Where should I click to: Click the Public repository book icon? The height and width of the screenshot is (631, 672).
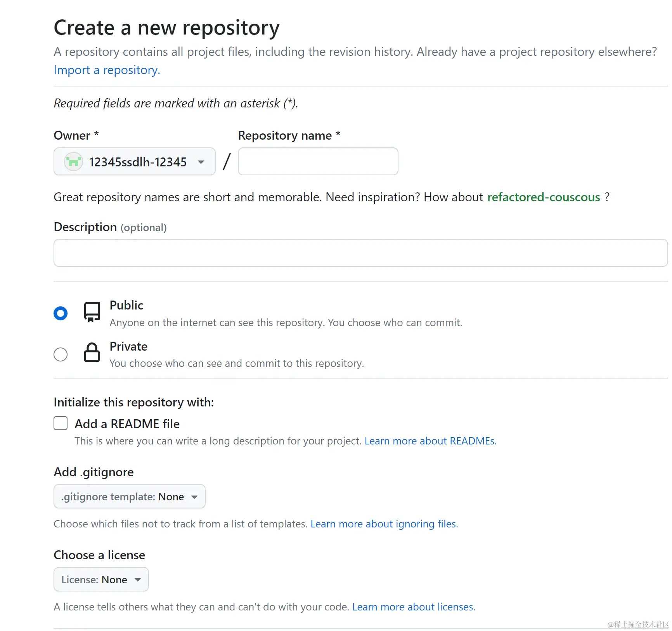92,312
